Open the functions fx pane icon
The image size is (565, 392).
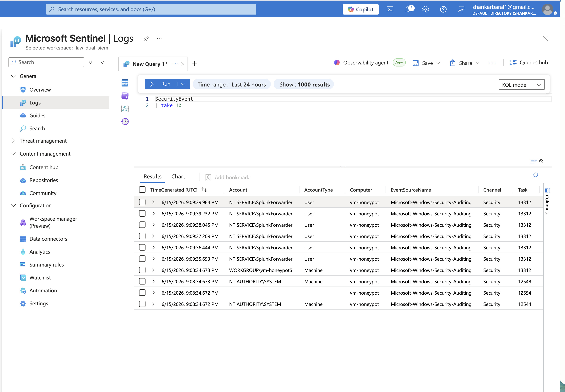[x=125, y=108]
